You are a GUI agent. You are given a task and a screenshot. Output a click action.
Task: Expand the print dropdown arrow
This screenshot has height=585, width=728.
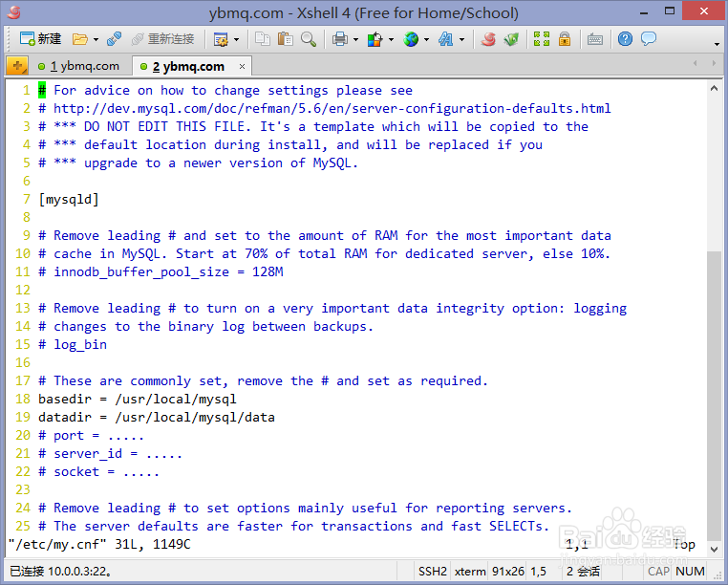355,39
